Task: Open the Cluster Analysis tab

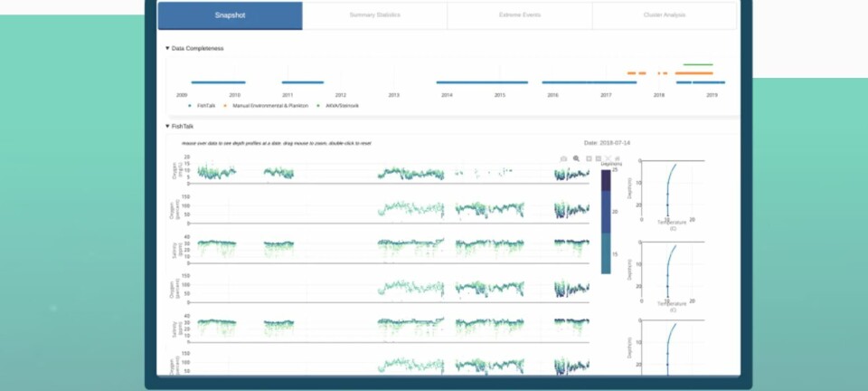Action: pyautogui.click(x=665, y=15)
